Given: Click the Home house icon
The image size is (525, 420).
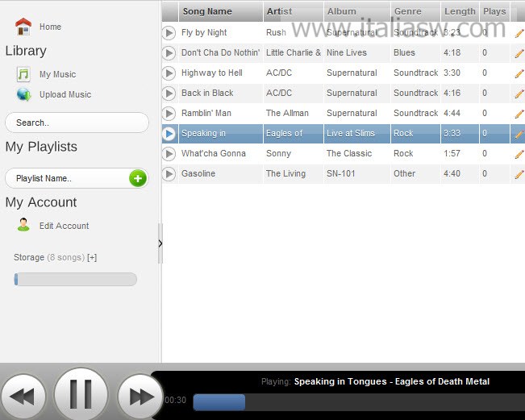Looking at the screenshot, I should click(x=23, y=27).
